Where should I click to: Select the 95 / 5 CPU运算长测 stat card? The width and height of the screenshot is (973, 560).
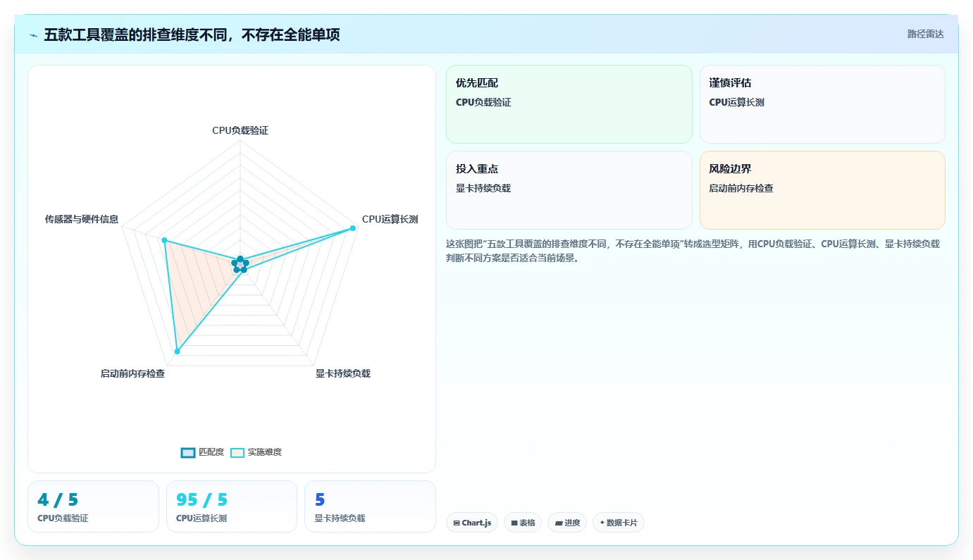click(232, 506)
